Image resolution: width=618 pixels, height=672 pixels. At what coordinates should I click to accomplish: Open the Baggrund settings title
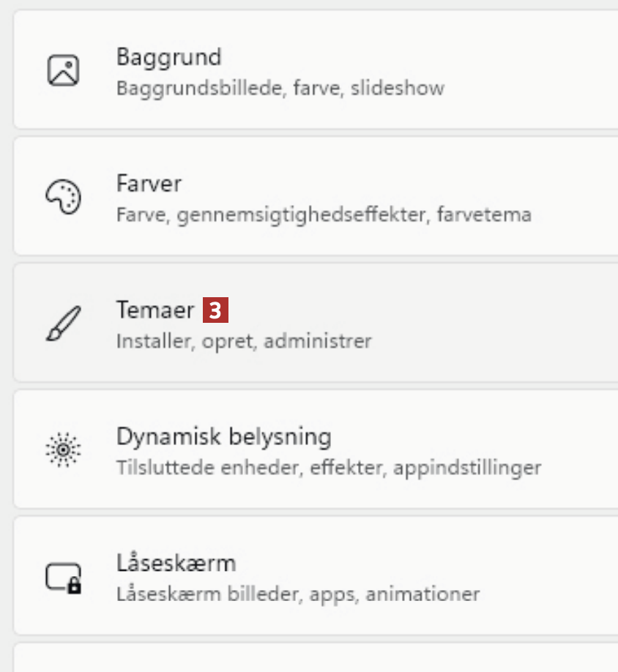tap(168, 56)
